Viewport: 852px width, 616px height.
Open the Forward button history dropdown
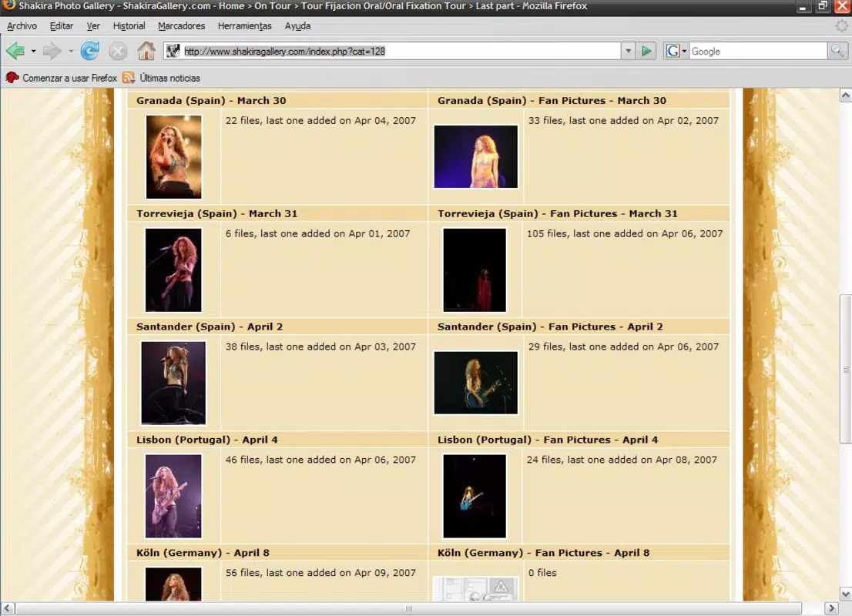[x=71, y=51]
